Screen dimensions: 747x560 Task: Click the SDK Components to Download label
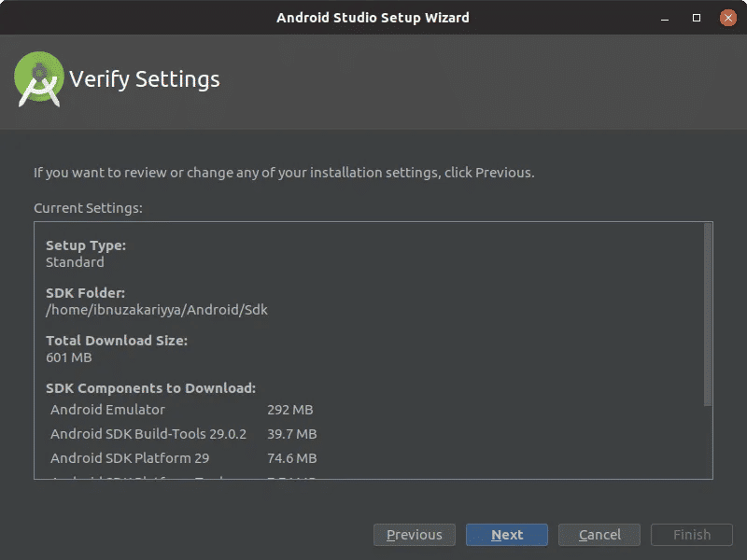click(150, 388)
